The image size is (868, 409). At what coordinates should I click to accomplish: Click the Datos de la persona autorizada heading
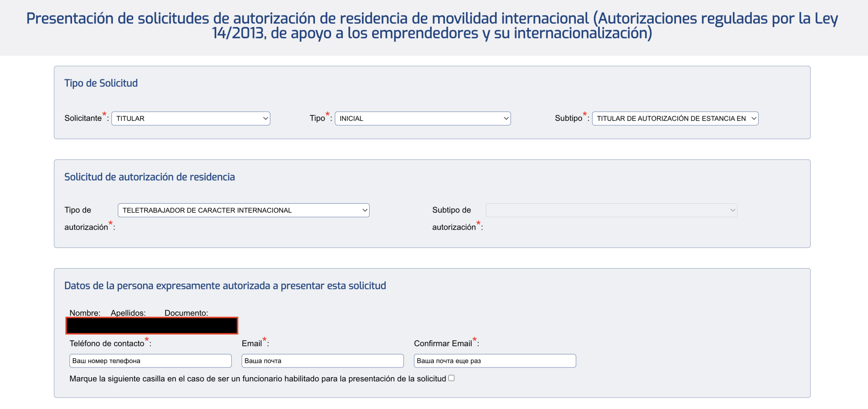click(225, 286)
